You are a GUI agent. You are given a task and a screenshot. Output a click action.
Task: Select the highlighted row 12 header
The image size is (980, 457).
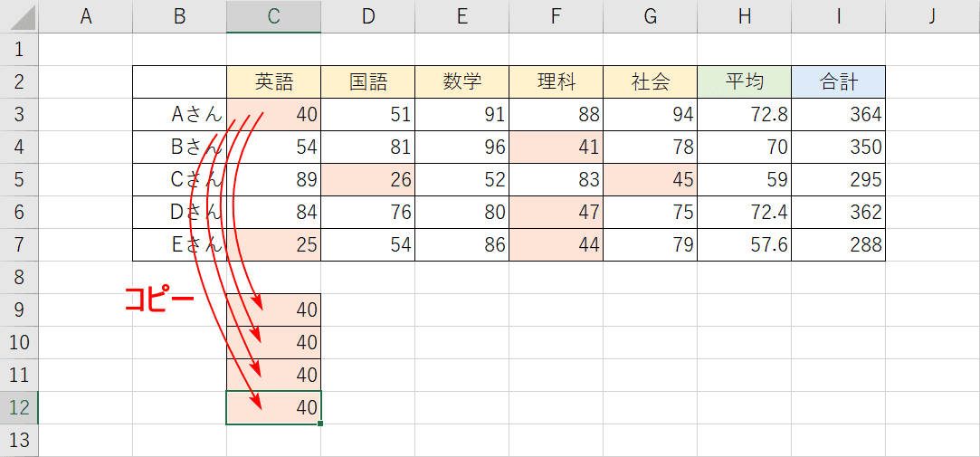[19, 407]
